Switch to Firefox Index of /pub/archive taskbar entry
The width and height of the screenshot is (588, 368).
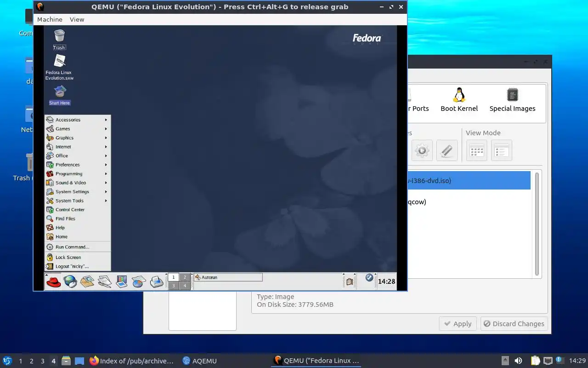pos(131,361)
